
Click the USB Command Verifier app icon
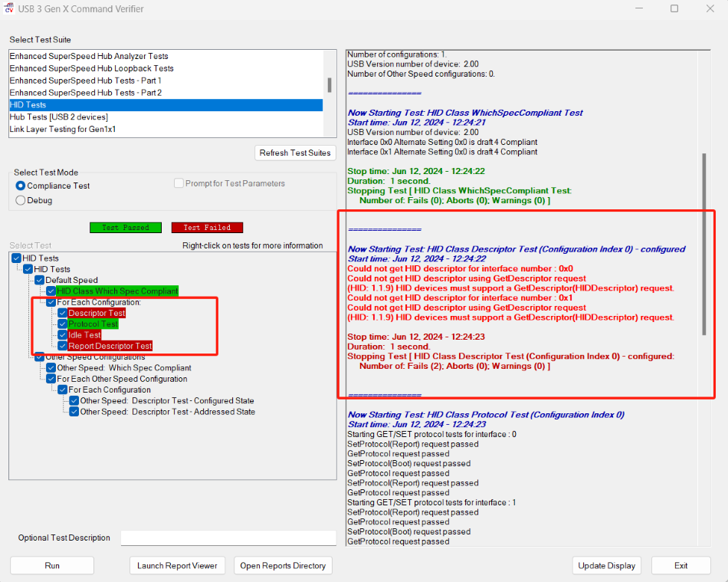click(10, 8)
